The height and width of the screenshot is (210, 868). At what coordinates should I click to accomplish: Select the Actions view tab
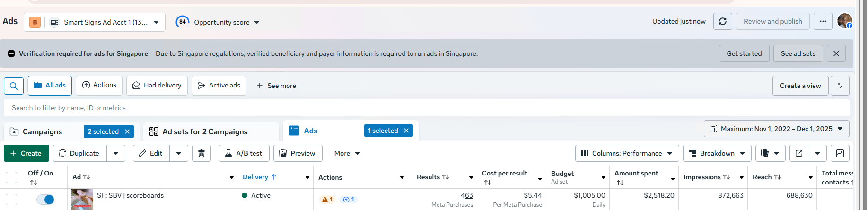coord(99,86)
